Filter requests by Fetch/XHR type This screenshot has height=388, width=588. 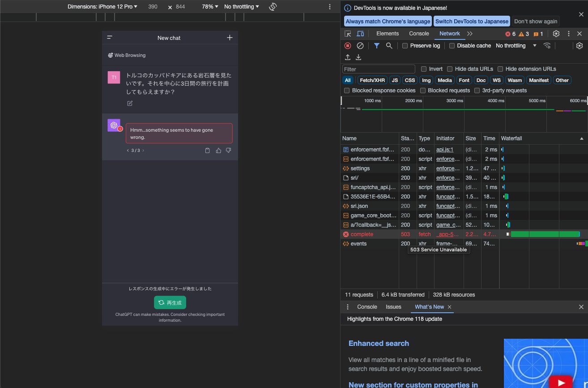[372, 80]
